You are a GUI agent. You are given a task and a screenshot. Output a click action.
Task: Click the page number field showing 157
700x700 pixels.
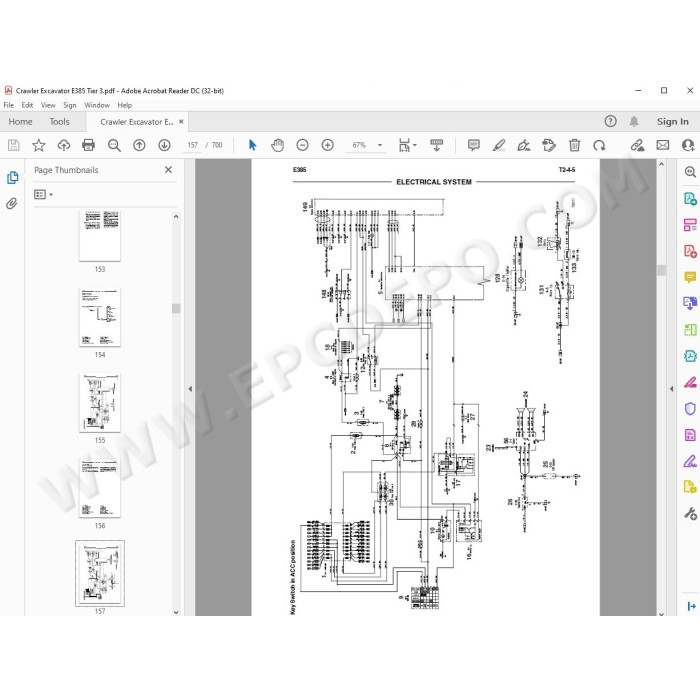pos(192,145)
